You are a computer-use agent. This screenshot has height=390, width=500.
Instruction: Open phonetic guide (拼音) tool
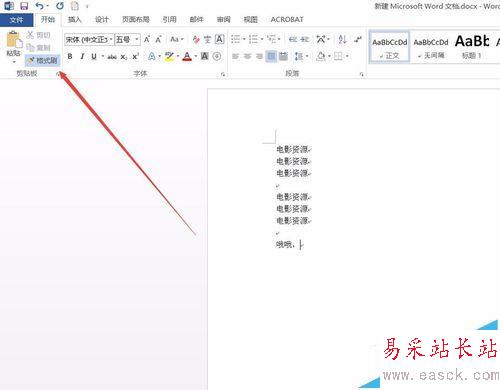(207, 40)
